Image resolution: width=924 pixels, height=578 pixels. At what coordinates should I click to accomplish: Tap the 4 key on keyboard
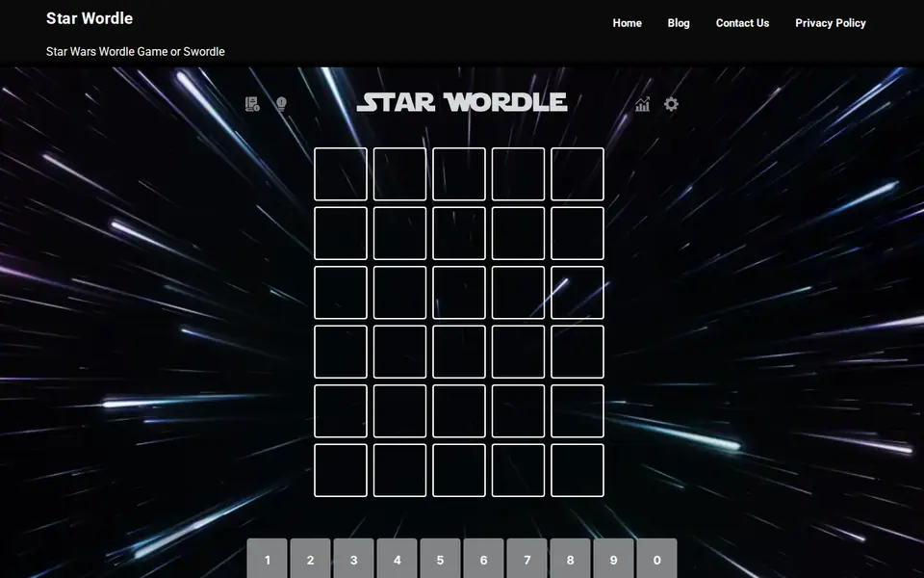398,559
